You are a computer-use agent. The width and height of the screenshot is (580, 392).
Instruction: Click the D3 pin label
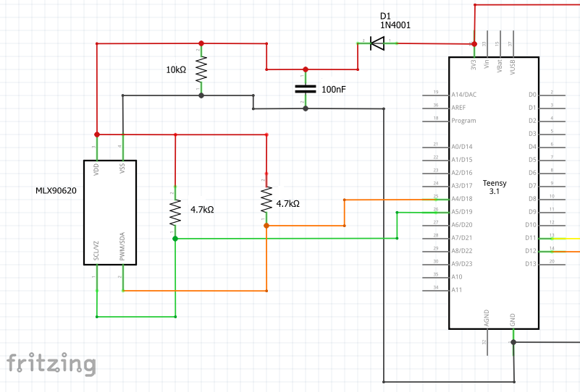[532, 134]
